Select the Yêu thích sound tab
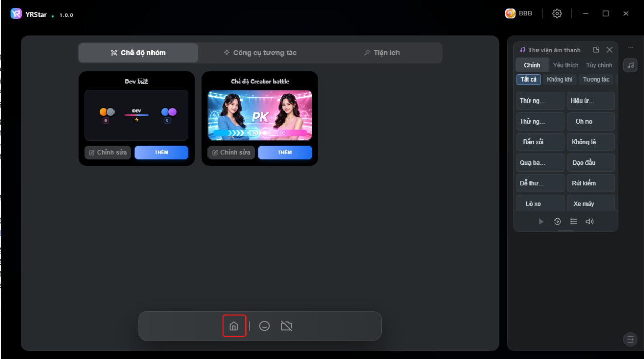This screenshot has height=359, width=644. (565, 65)
